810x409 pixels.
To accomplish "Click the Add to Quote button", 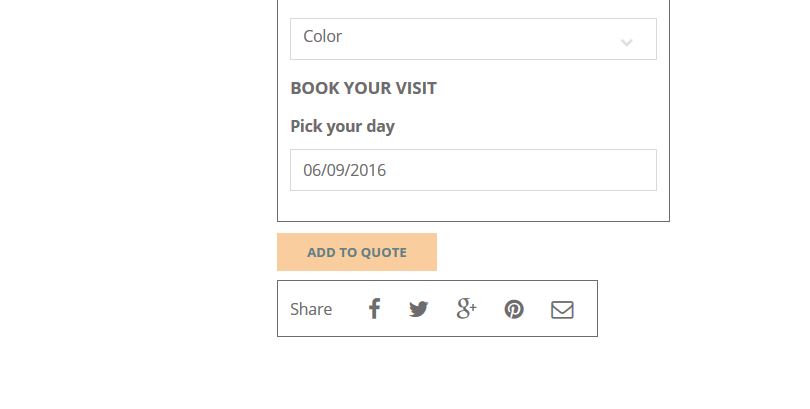I will coord(357,252).
